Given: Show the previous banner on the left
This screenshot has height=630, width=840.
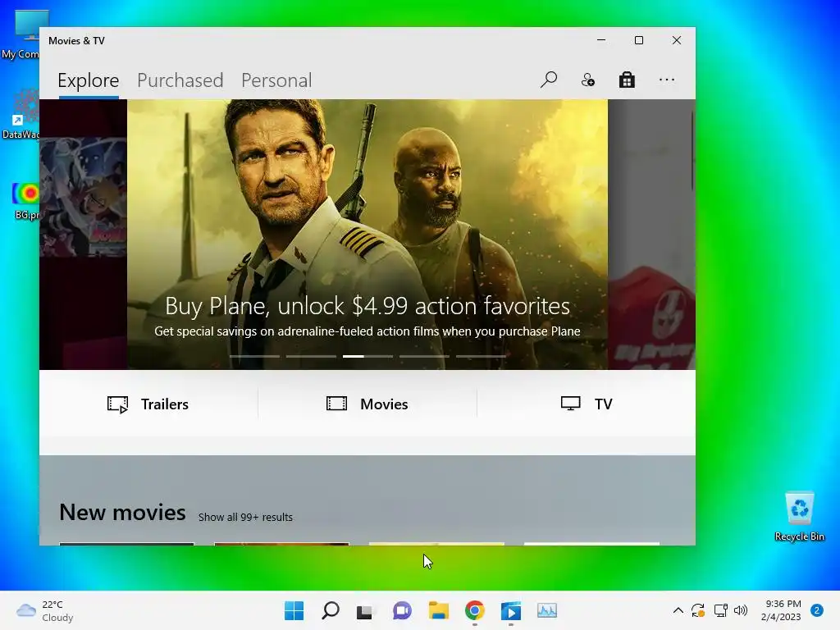Looking at the screenshot, I should tap(83, 234).
